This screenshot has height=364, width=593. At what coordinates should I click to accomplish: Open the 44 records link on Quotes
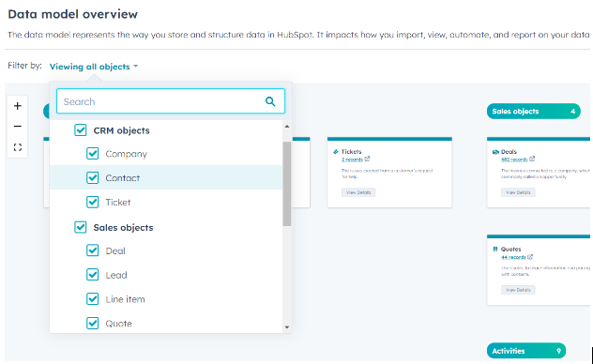(513, 257)
